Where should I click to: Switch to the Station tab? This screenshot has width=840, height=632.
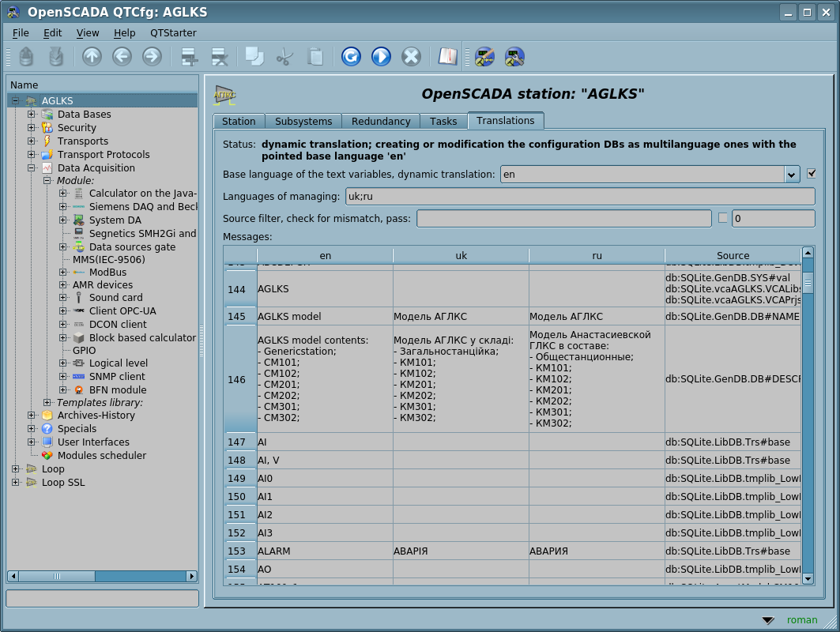point(239,121)
